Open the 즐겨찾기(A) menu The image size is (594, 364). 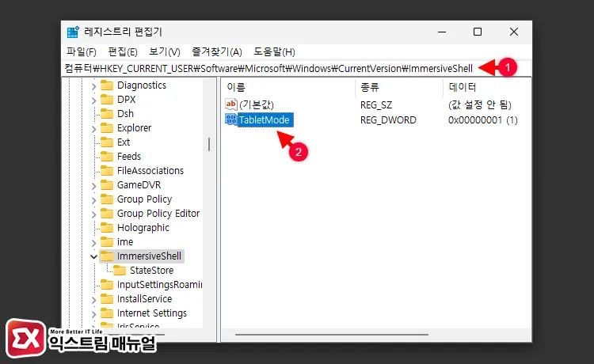(x=217, y=52)
